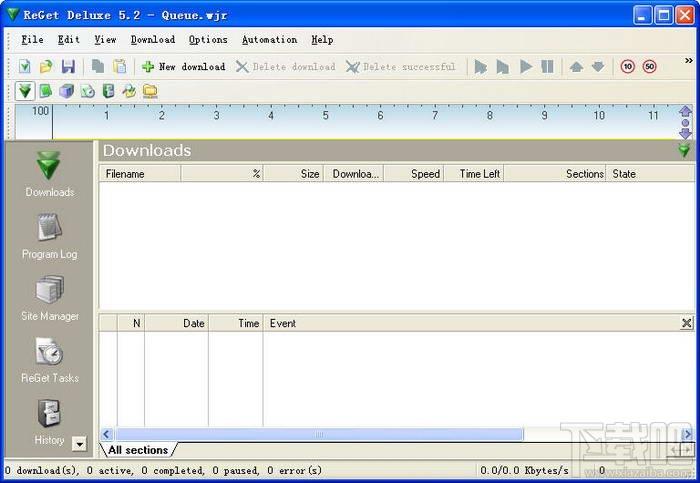Screen dimensions: 700x483
Task: Click the Play start download icon
Action: click(x=526, y=67)
